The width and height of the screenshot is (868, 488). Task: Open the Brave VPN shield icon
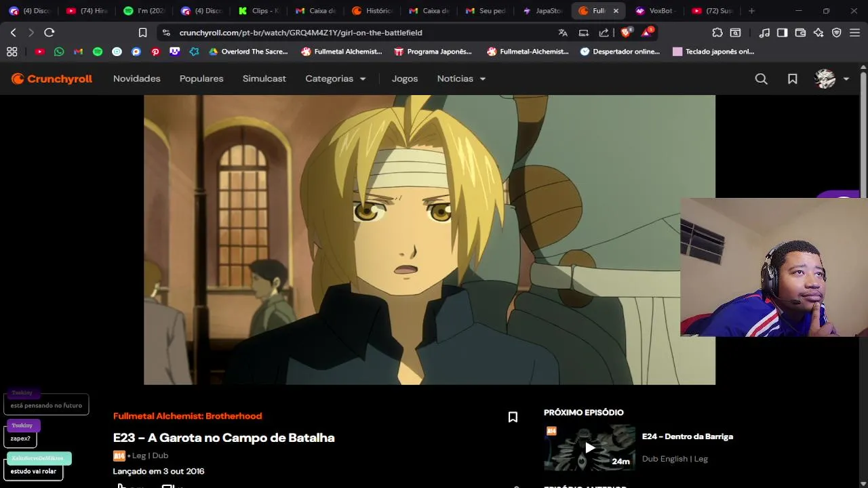pos(837,33)
